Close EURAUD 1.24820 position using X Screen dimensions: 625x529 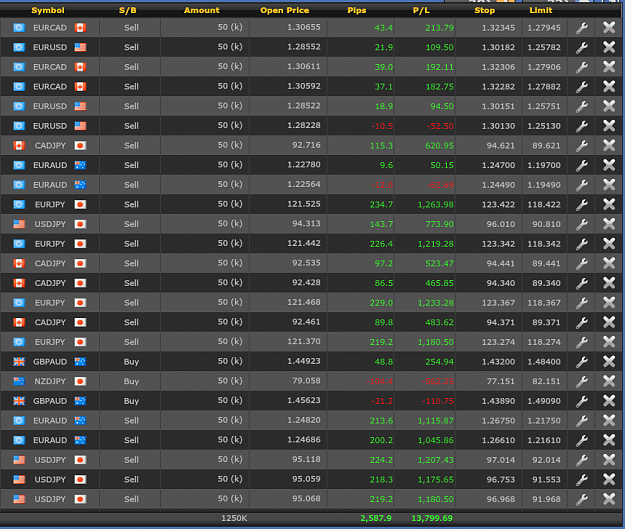(609, 421)
